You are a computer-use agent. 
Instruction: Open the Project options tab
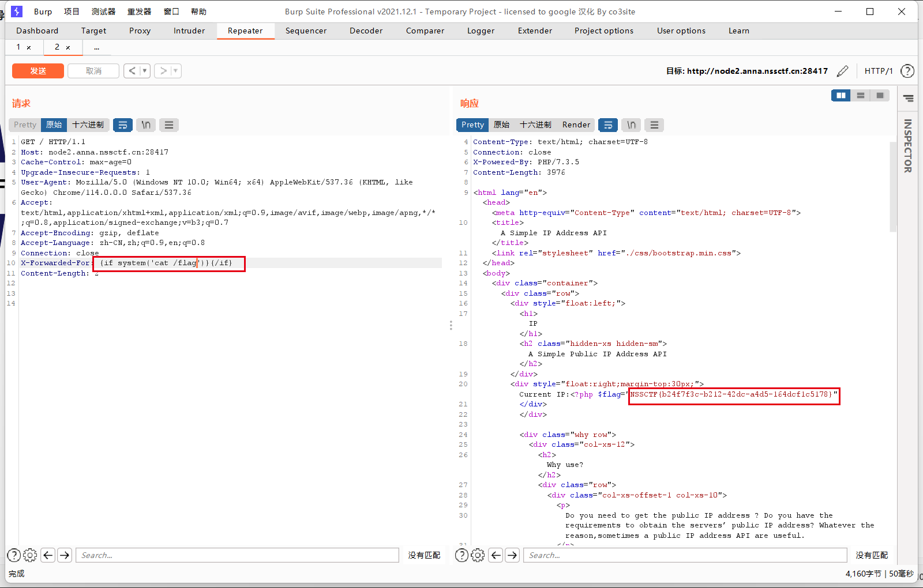tap(603, 31)
